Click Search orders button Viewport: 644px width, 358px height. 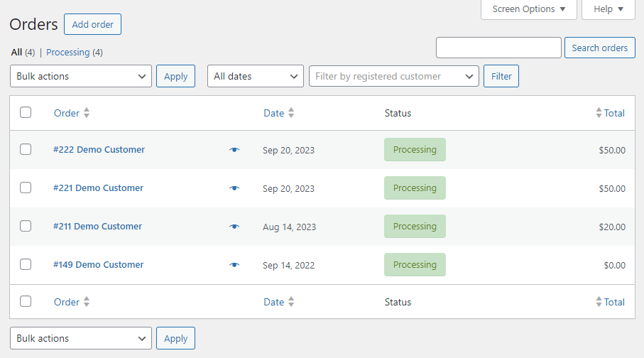click(x=600, y=48)
